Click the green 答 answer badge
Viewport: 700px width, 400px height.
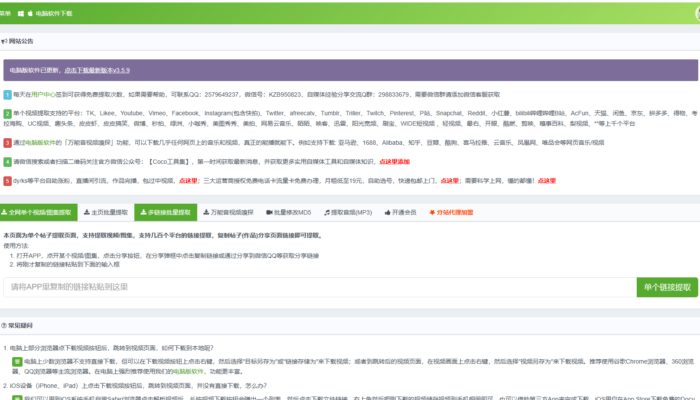click(x=17, y=360)
